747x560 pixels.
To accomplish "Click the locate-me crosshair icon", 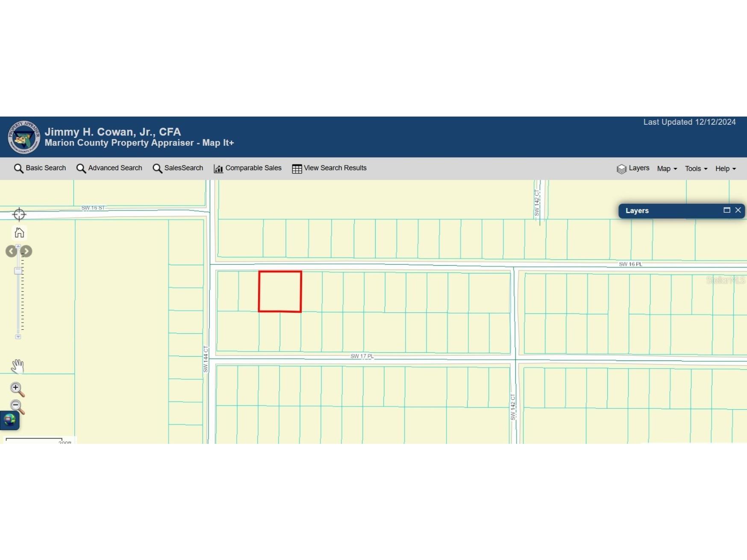I will coord(19,214).
